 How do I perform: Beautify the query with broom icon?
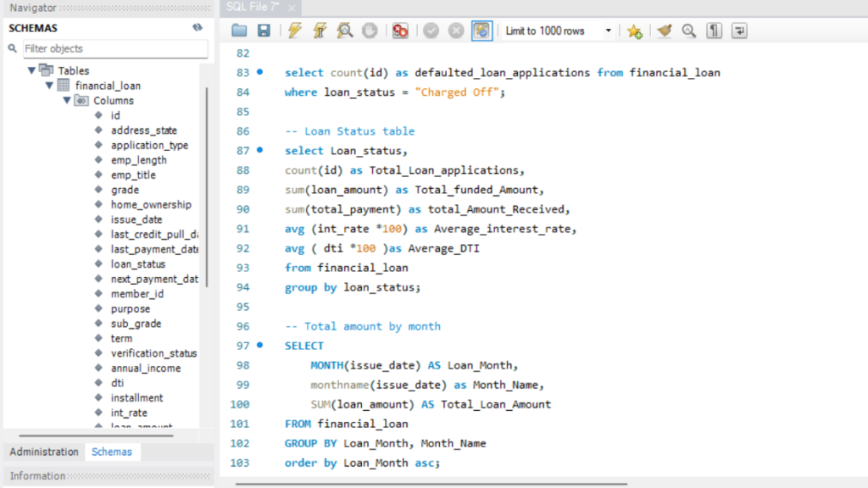click(x=665, y=30)
